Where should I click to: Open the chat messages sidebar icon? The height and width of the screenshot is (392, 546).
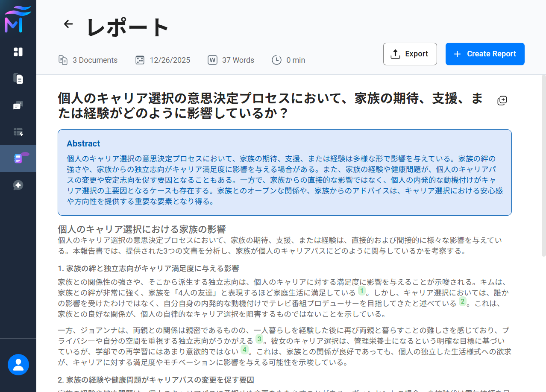pos(18,105)
